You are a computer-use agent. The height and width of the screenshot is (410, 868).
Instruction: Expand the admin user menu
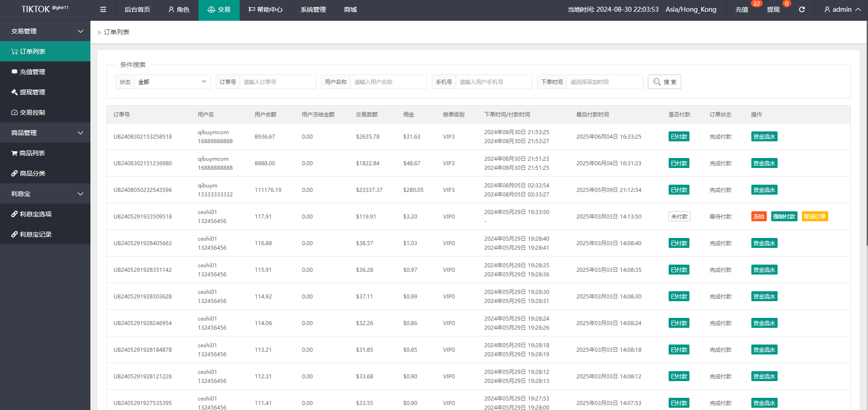(x=842, y=9)
